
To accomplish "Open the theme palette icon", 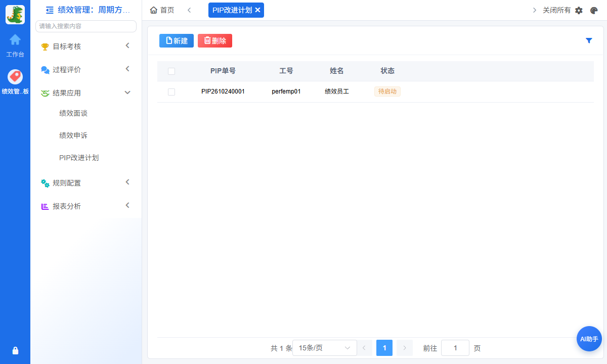I will [594, 10].
